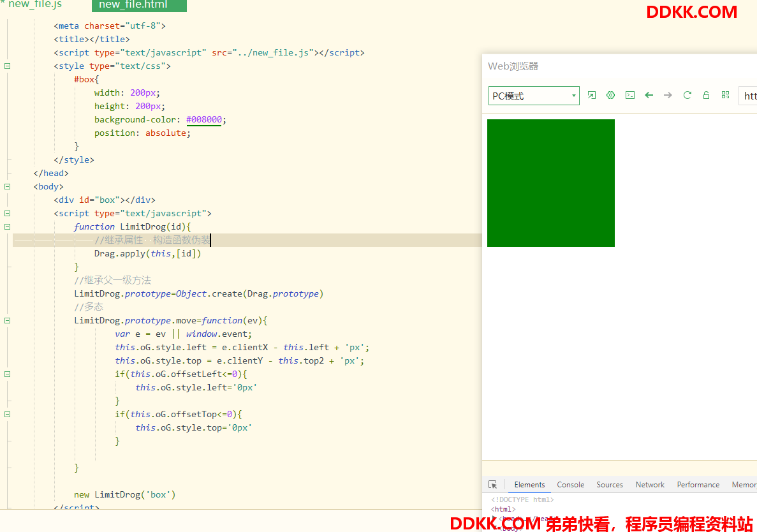The width and height of the screenshot is (757, 532).
Task: Open the Network DevTools tab
Action: click(650, 484)
